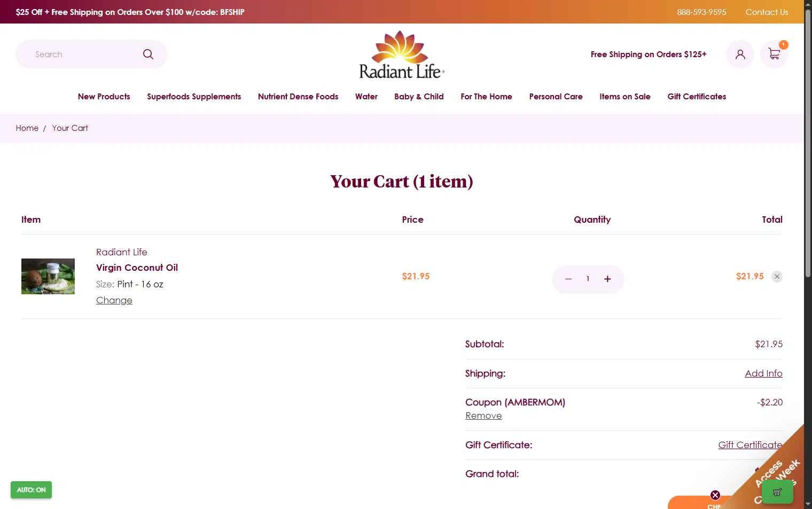Click the Change link under product size
Image resolution: width=812 pixels, height=509 pixels.
pos(114,300)
